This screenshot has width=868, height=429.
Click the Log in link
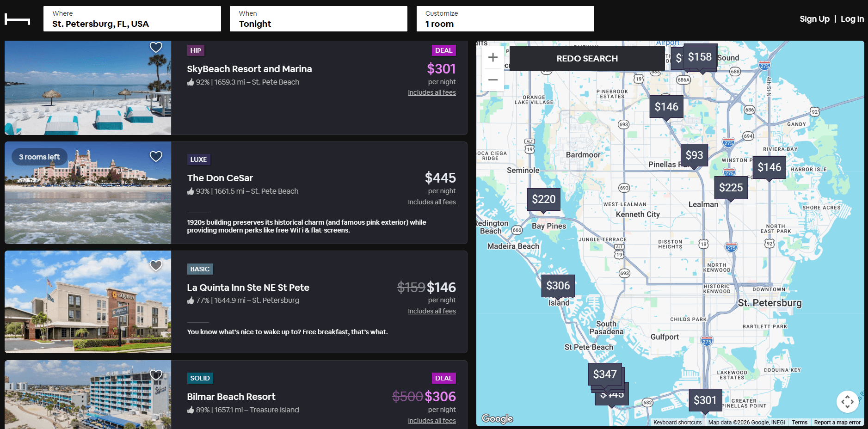(x=852, y=19)
